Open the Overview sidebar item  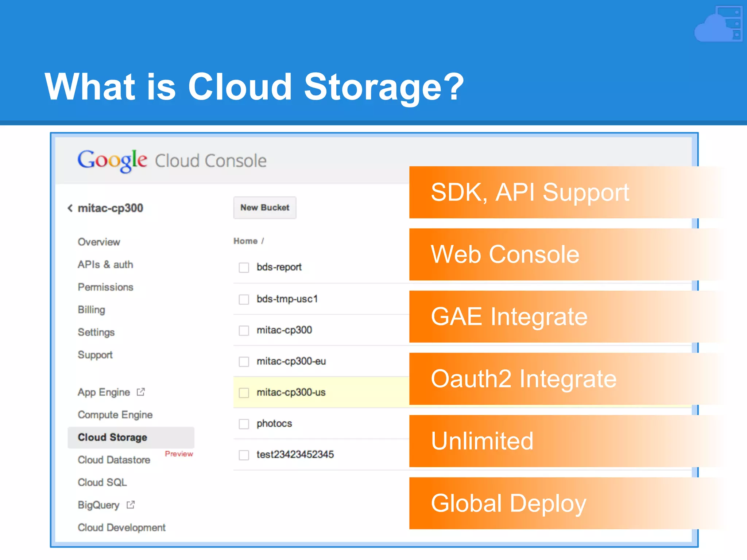[99, 242]
